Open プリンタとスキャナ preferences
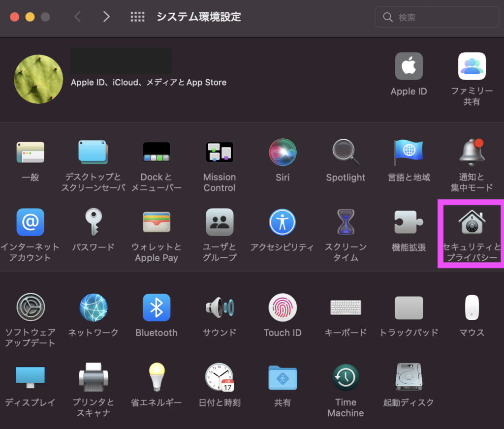 click(x=93, y=377)
